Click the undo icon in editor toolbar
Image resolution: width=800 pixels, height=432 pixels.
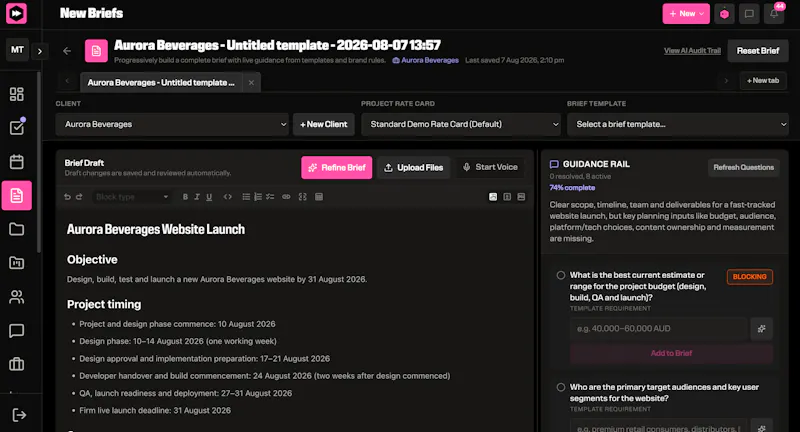coord(67,197)
